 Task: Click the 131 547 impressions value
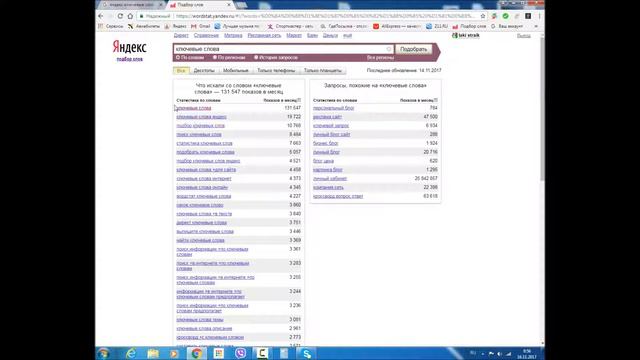click(x=293, y=108)
